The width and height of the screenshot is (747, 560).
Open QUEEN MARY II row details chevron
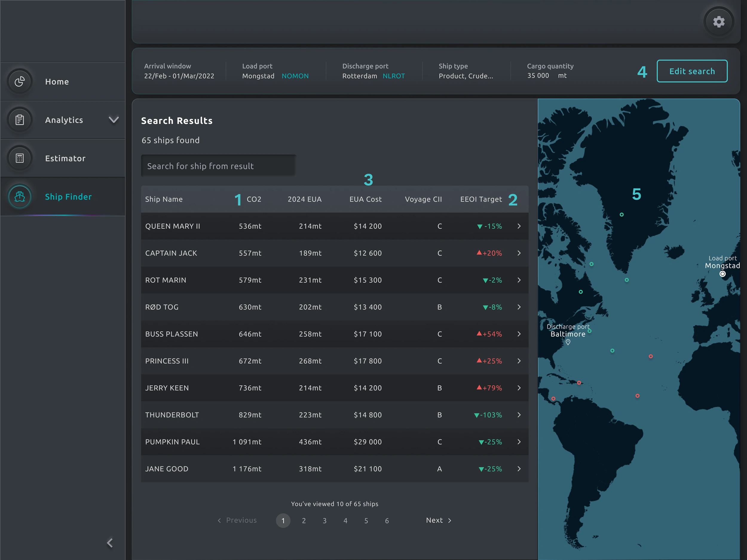click(519, 226)
